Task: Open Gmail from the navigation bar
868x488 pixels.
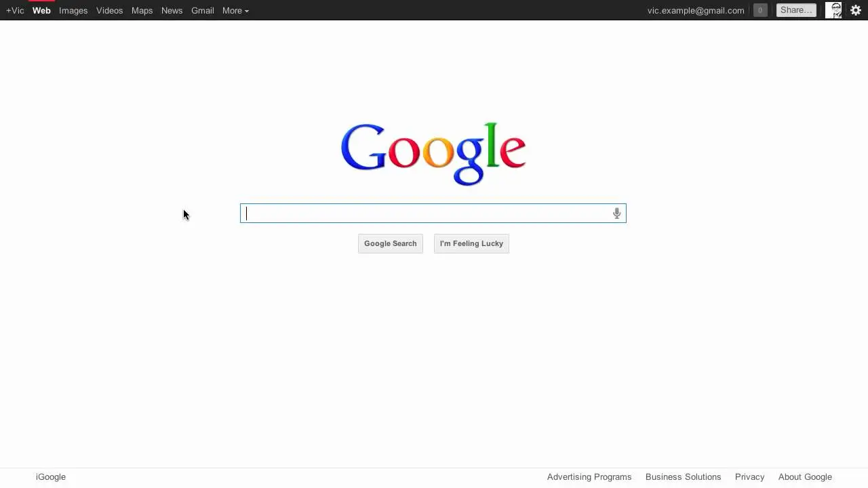Action: coord(203,10)
